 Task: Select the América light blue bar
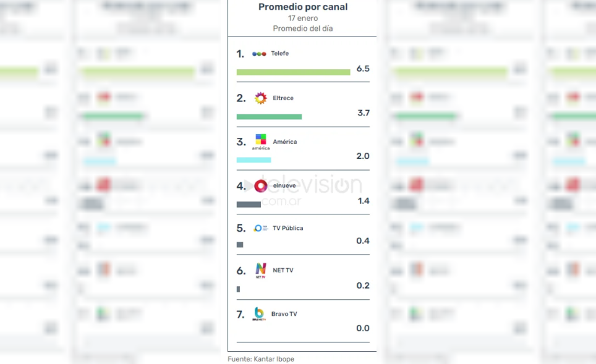tap(253, 160)
